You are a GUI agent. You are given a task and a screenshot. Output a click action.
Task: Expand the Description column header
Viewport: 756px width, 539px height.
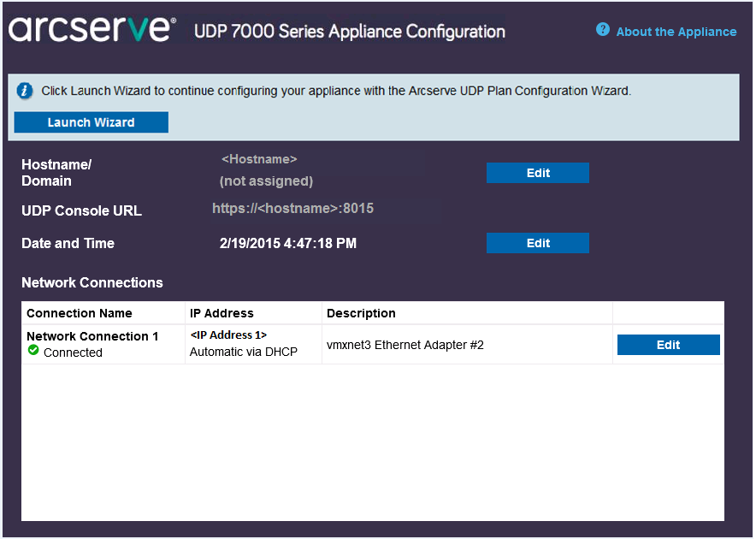[x=361, y=313]
